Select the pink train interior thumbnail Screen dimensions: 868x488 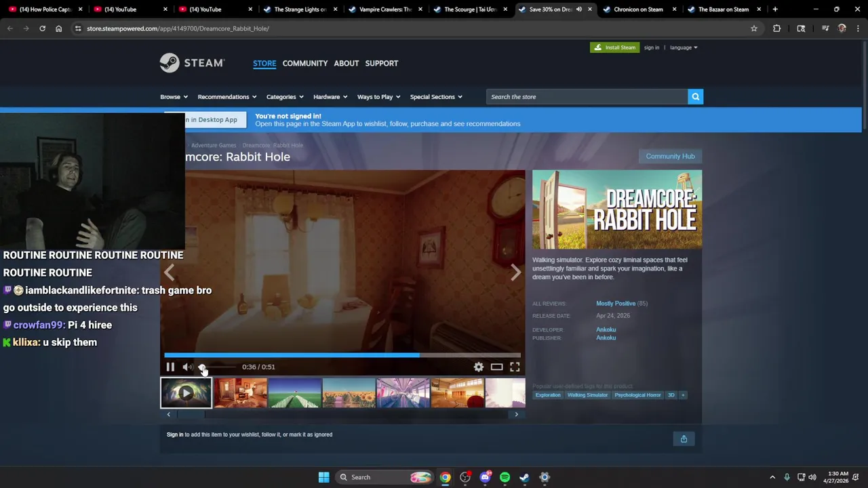[x=403, y=393]
